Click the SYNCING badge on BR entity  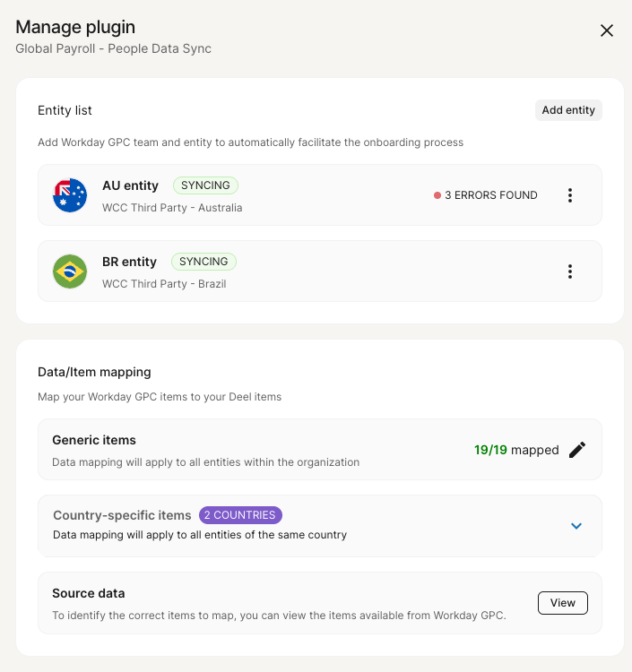tap(203, 262)
